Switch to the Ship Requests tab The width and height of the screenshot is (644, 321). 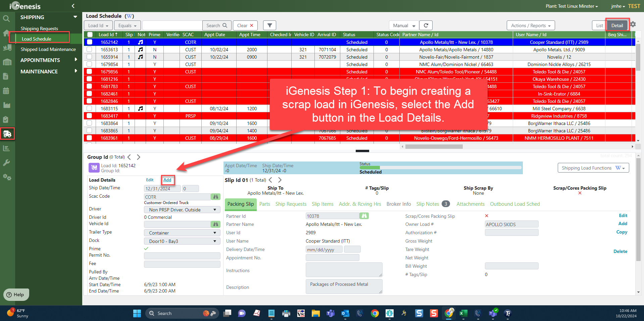291,204
